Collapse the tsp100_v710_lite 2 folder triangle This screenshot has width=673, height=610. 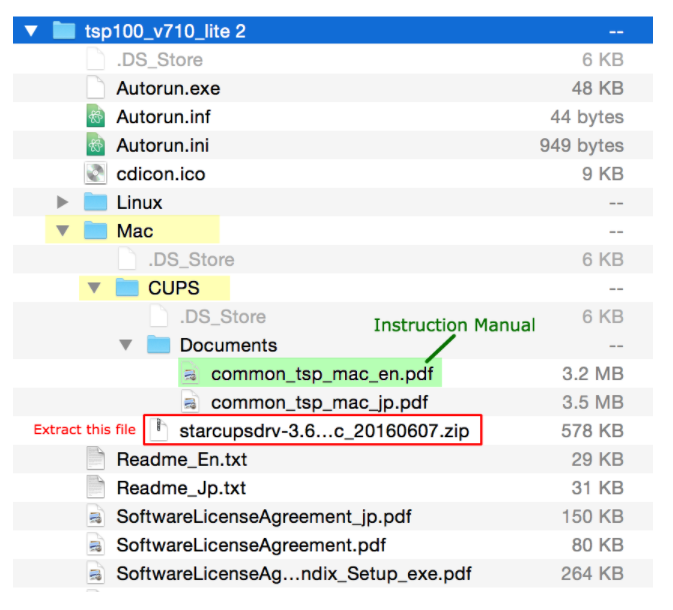[x=31, y=31]
